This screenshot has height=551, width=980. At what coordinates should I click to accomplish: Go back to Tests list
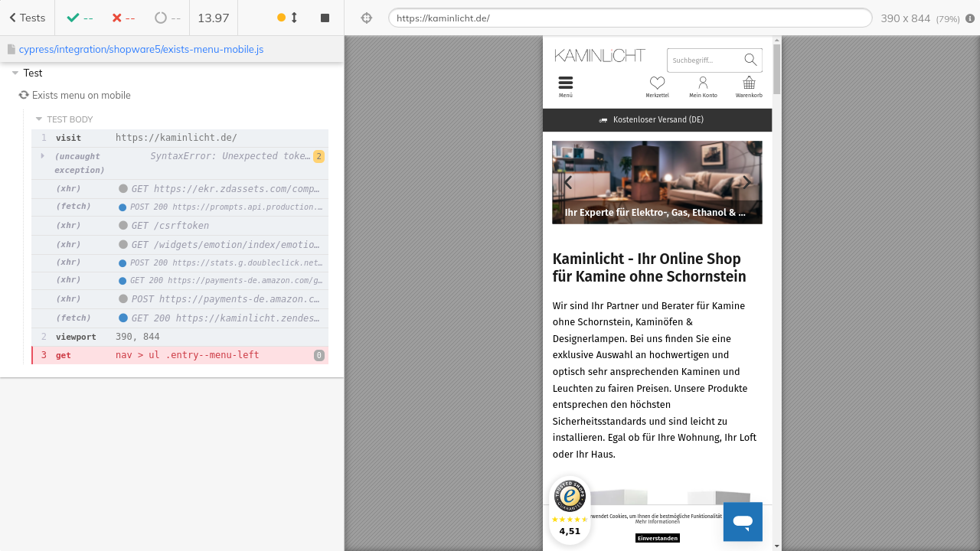coord(27,18)
